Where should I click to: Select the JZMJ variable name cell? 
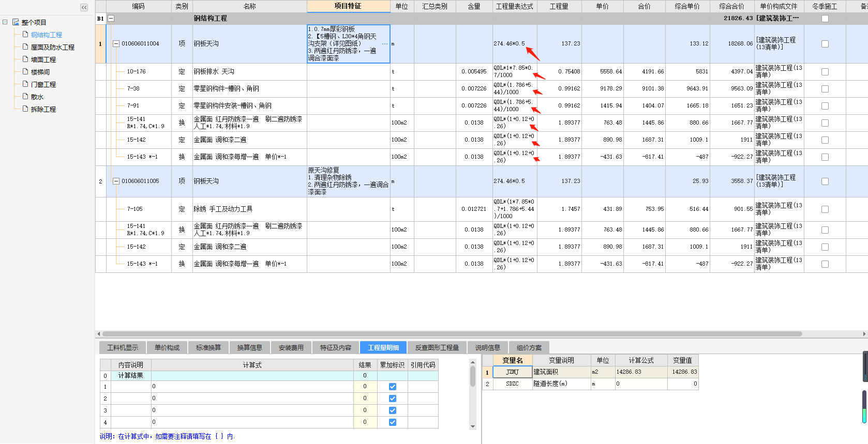(513, 372)
